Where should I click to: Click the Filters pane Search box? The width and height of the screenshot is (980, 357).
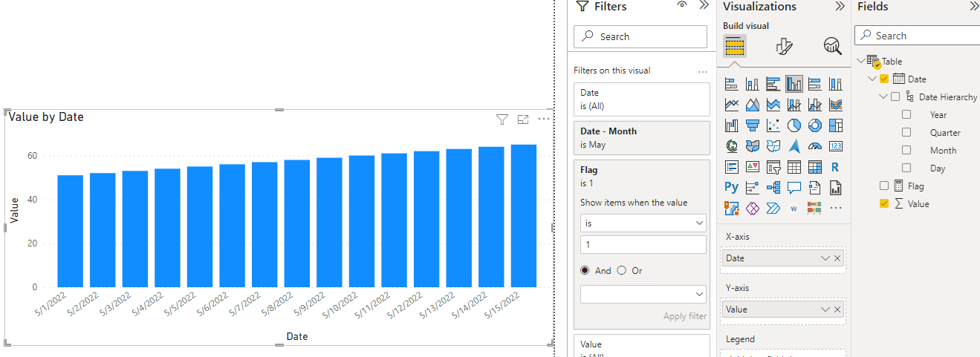(x=640, y=36)
